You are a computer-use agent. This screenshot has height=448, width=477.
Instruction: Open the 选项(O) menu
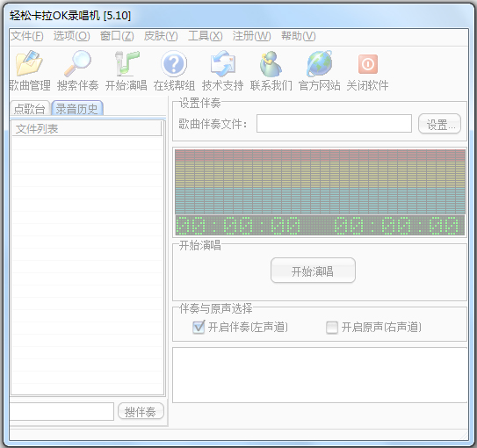tap(71, 36)
